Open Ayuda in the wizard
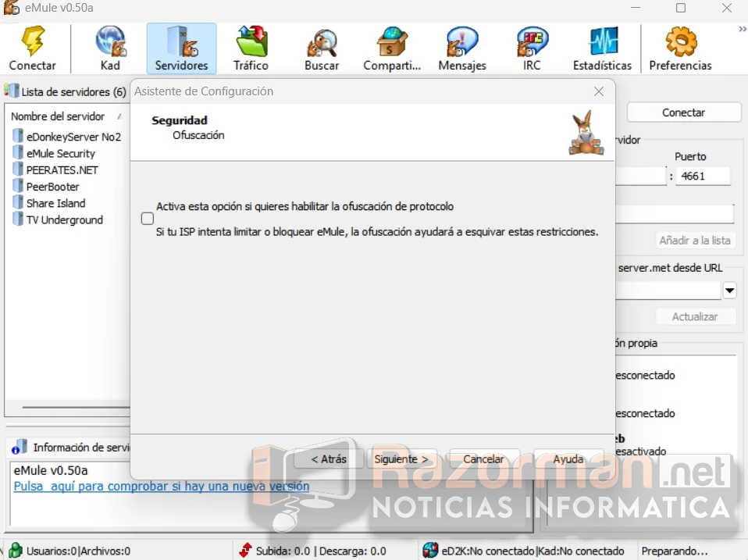Image resolution: width=748 pixels, height=560 pixels. coord(568,459)
